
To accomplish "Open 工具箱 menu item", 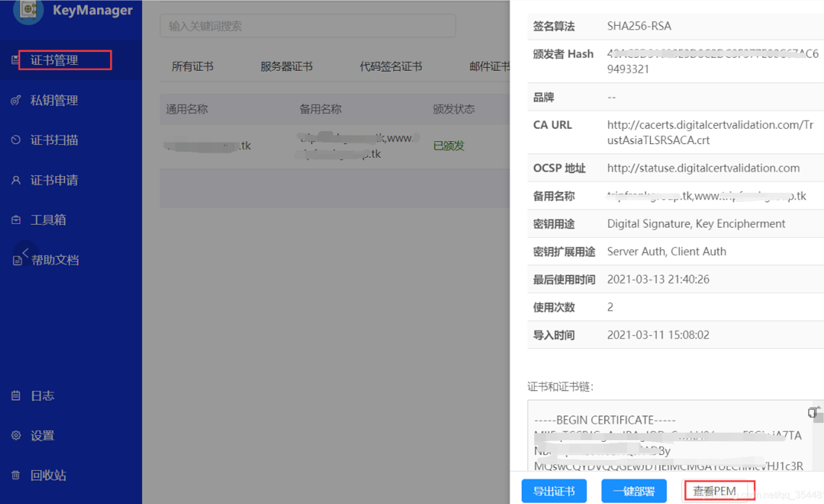I will coord(48,220).
